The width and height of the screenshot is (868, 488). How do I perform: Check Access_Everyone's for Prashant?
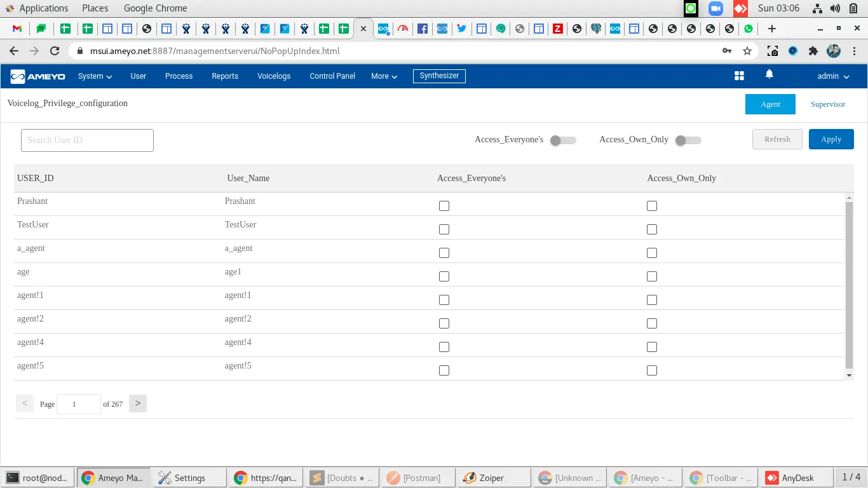[444, 206]
